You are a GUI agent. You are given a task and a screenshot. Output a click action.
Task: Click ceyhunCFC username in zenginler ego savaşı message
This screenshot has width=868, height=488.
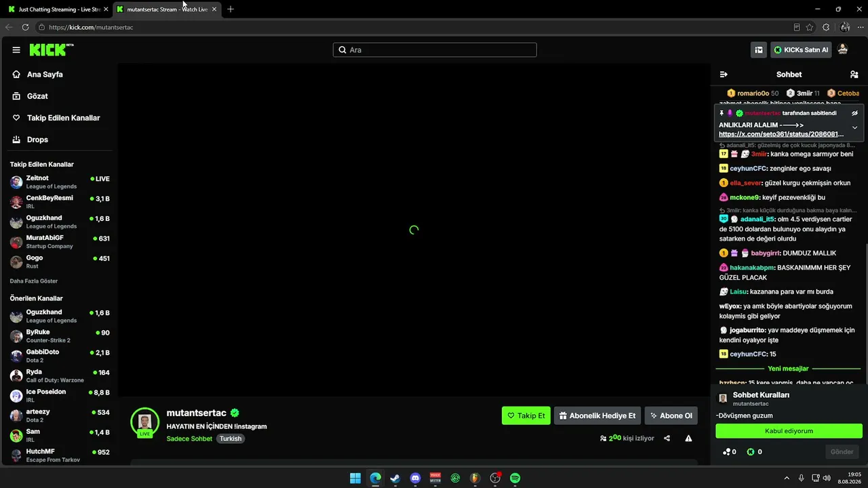(x=749, y=168)
